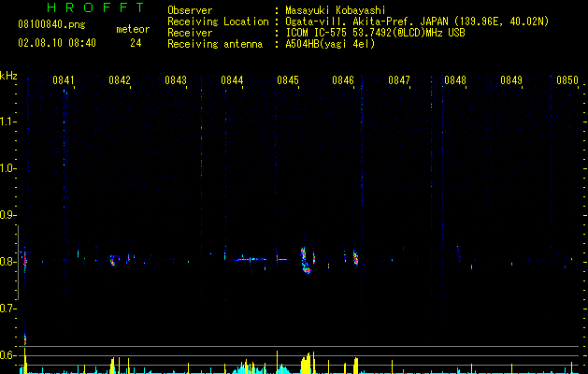Click the 0.8 kHz axis label
Image resolution: width=588 pixels, height=374 pixels.
click(7, 262)
